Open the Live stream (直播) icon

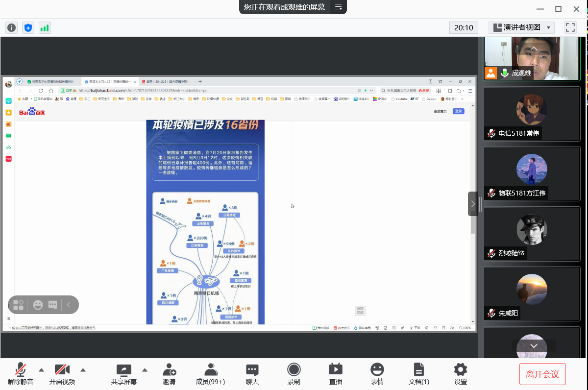(x=336, y=374)
